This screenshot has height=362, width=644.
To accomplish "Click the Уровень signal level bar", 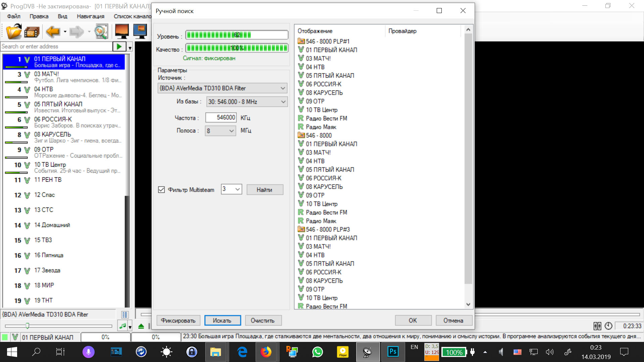I will tap(237, 35).
